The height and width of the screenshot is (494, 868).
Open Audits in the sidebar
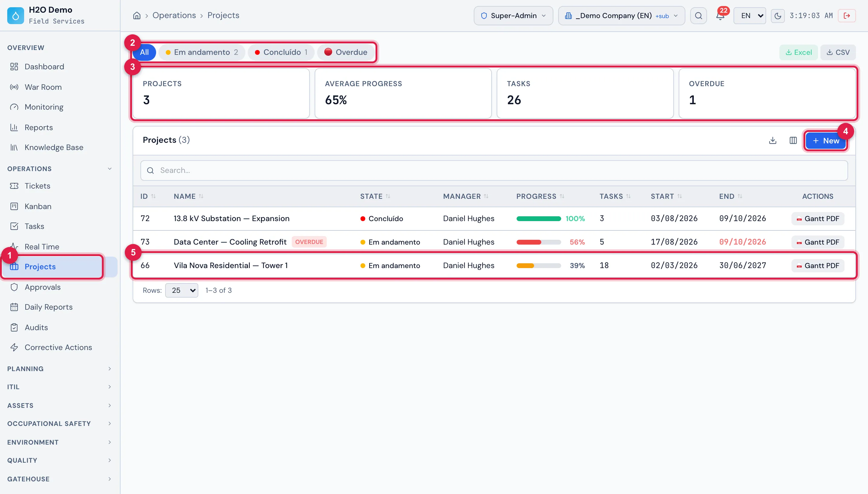pyautogui.click(x=36, y=327)
